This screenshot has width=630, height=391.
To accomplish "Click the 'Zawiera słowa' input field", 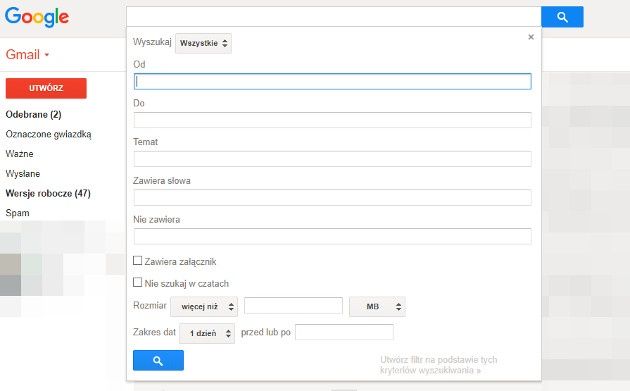I will tap(333, 198).
